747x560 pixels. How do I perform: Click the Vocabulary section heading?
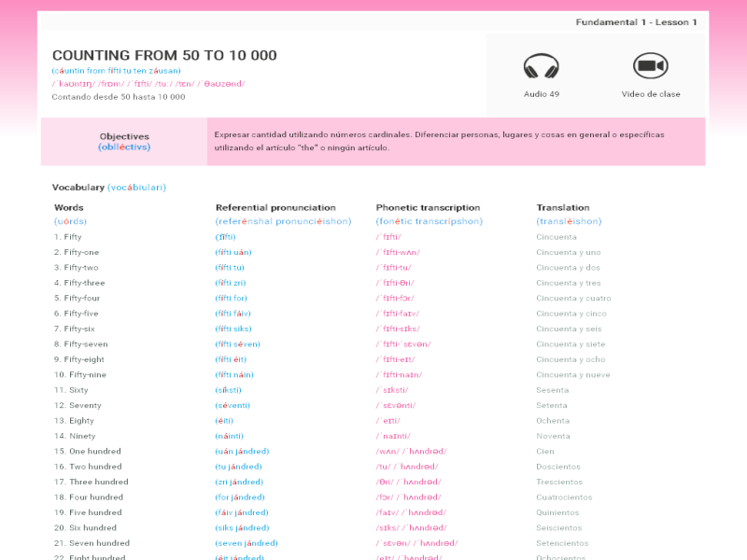tap(78, 188)
